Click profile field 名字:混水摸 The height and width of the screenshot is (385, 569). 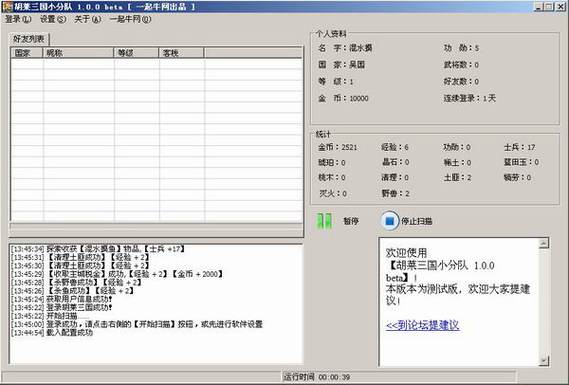click(x=345, y=48)
